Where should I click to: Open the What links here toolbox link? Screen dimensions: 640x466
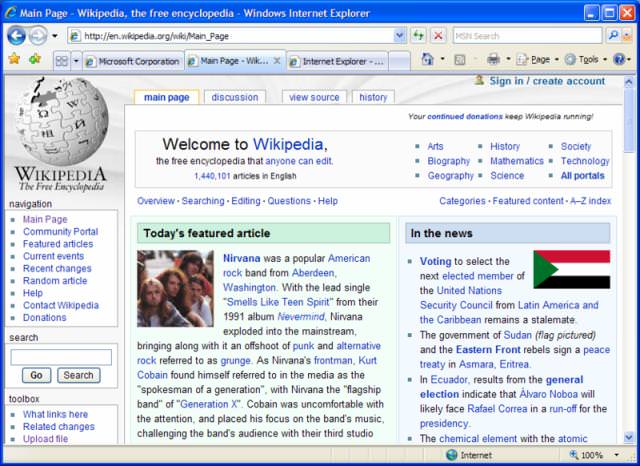(x=55, y=414)
